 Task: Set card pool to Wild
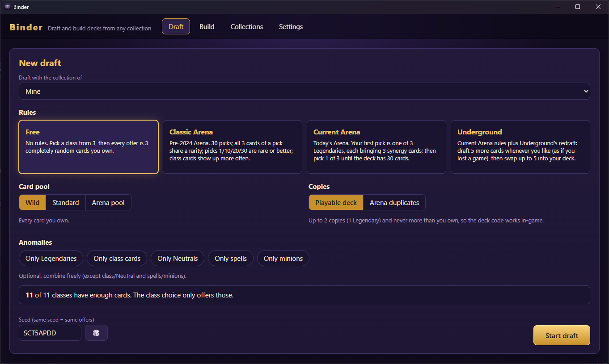pyautogui.click(x=33, y=202)
